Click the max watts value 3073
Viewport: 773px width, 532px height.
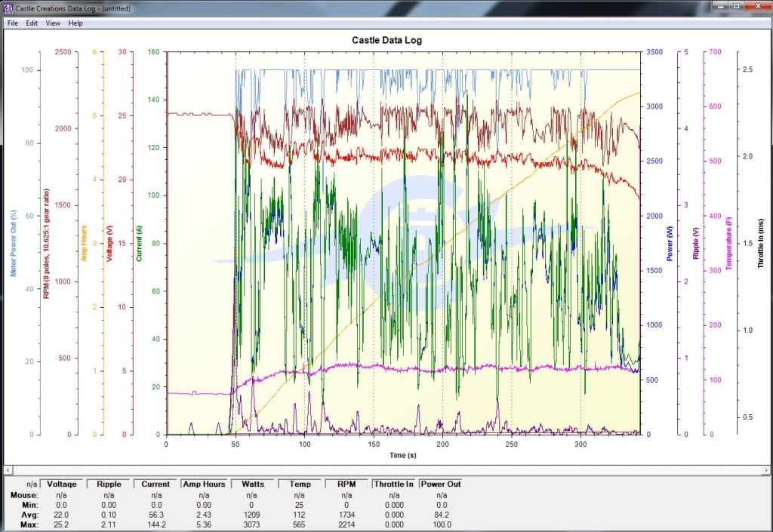click(x=251, y=524)
